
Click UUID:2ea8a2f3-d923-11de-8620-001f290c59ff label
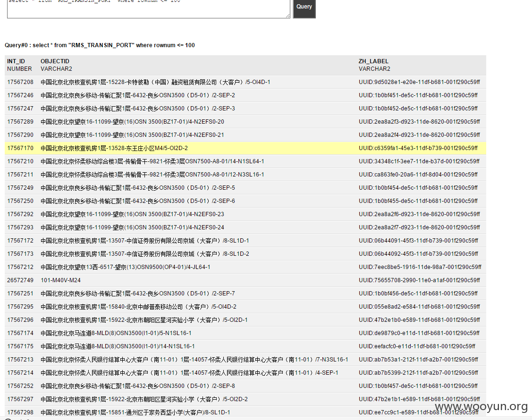[x=419, y=122]
